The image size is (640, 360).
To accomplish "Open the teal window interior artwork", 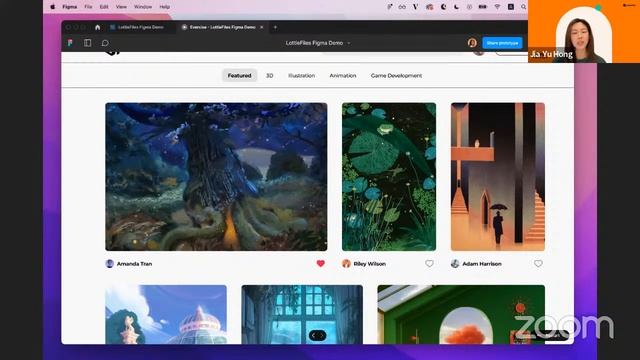I will (302, 314).
